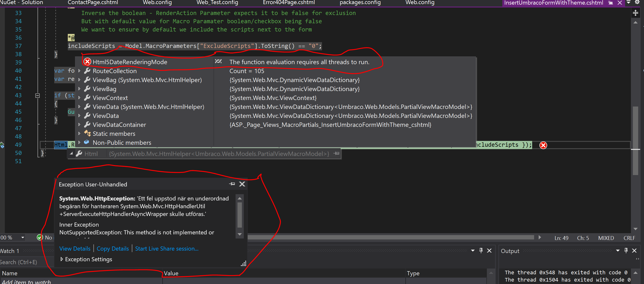This screenshot has height=284, width=644.
Task: Open View Details for the exception
Action: [75, 248]
